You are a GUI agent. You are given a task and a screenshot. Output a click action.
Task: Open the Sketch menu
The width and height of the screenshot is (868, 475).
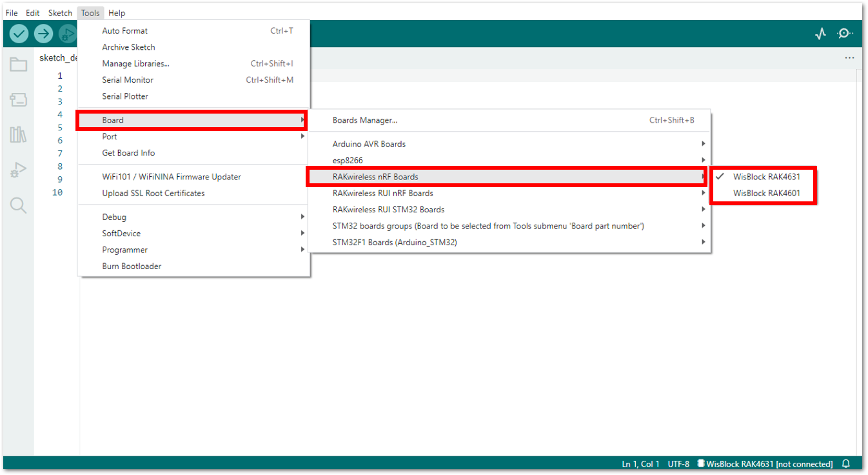pos(60,13)
